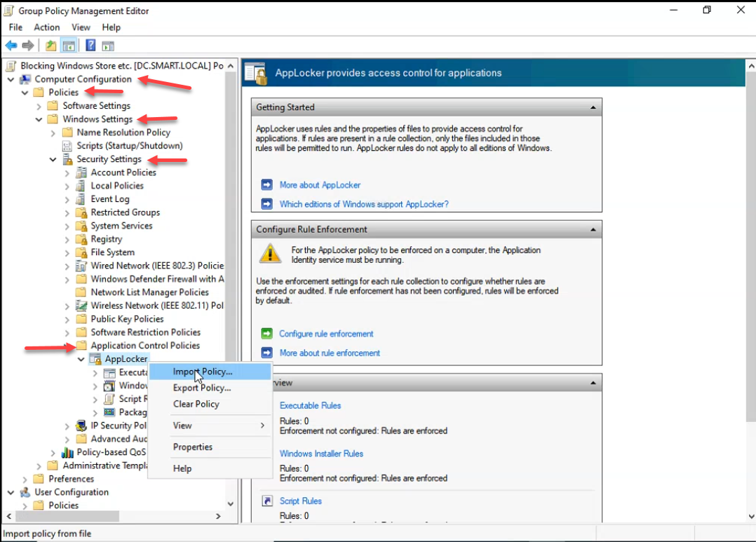The width and height of the screenshot is (756, 542).
Task: Open the Action menu
Action: pyautogui.click(x=47, y=27)
